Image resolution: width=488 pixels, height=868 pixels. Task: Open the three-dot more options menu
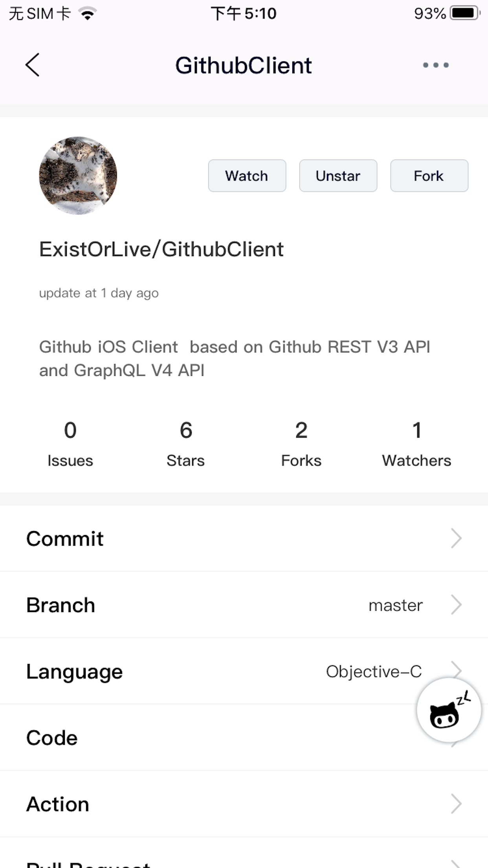pos(436,65)
